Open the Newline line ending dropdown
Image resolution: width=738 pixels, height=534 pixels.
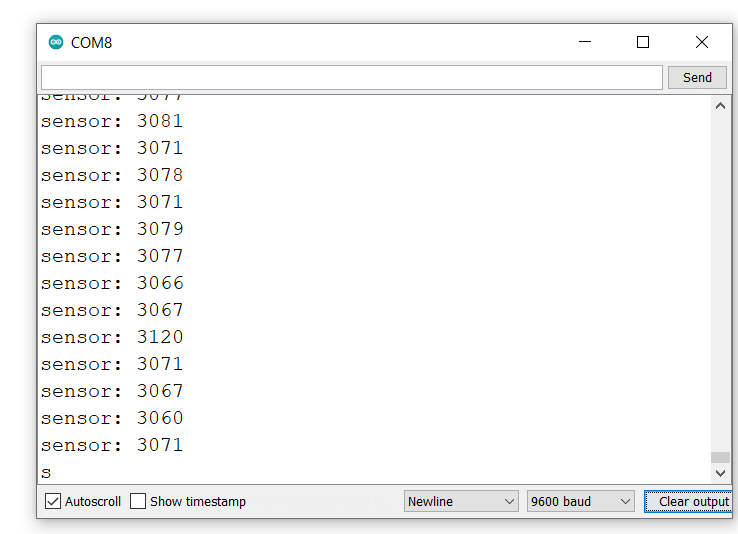point(461,501)
